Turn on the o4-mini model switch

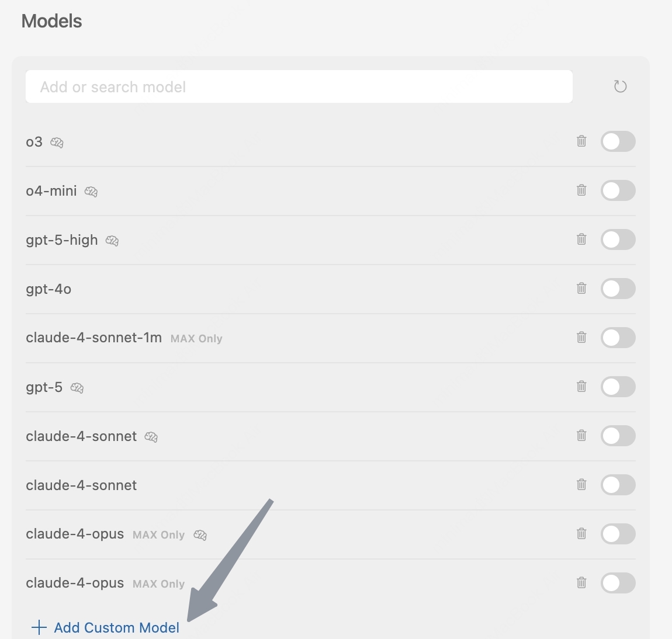pos(618,190)
